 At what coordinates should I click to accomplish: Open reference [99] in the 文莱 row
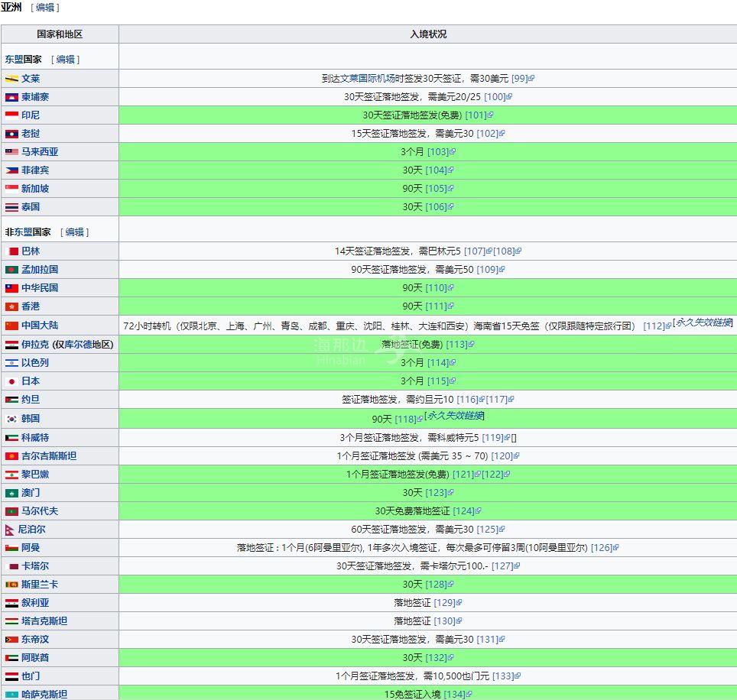point(519,79)
